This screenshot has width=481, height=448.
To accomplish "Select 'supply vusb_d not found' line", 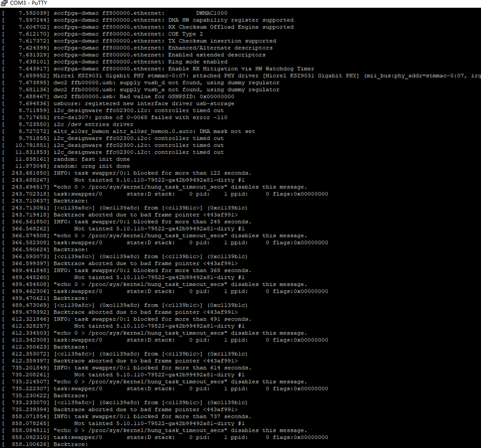I will pos(141,83).
